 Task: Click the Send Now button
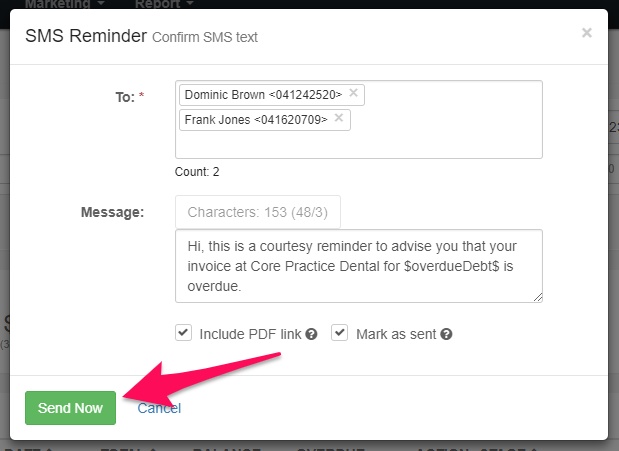[x=70, y=408]
